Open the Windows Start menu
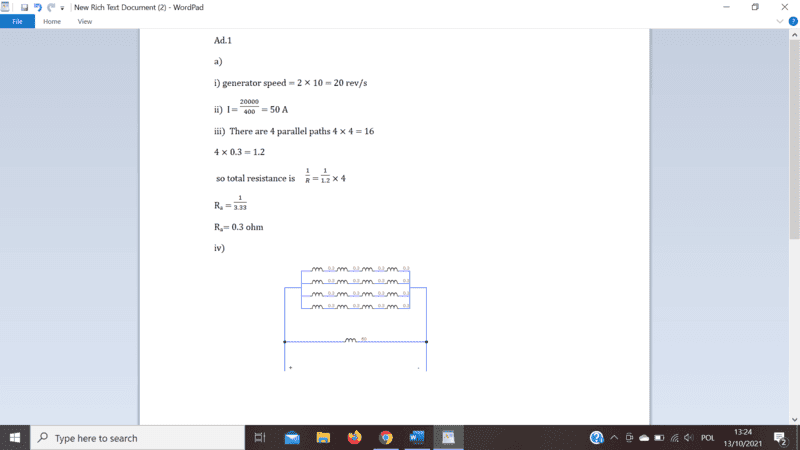Viewport: 800px width, 450px height. tap(15, 438)
